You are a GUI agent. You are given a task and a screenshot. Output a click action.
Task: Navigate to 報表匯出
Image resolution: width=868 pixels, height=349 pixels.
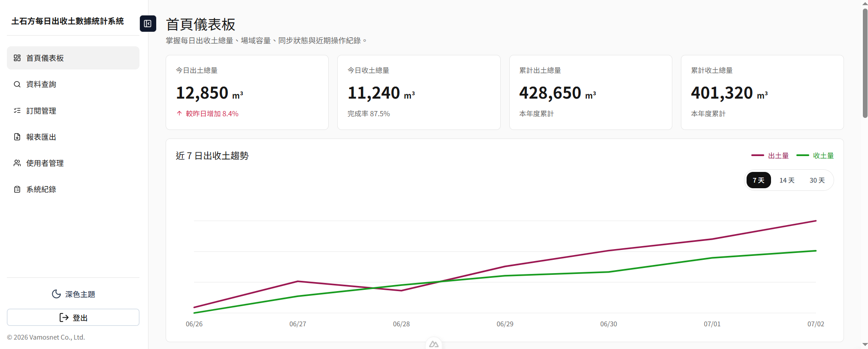[x=73, y=137]
